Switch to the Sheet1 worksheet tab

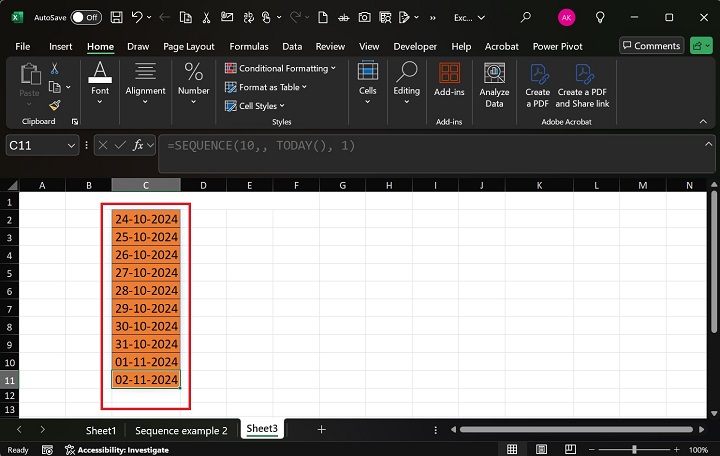click(x=100, y=429)
